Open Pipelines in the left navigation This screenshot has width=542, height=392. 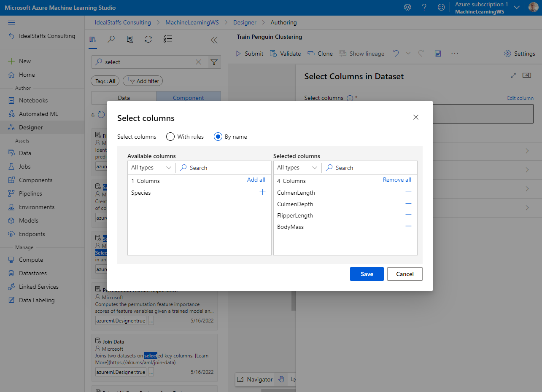click(30, 193)
